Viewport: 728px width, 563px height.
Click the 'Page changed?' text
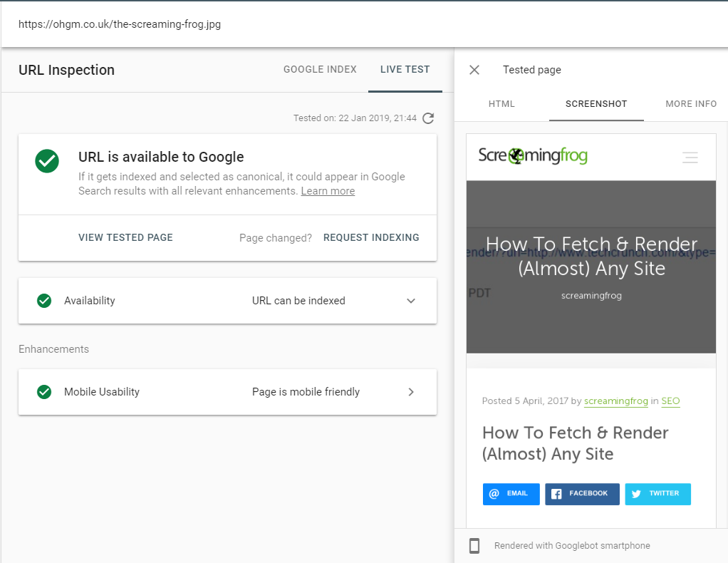(276, 238)
